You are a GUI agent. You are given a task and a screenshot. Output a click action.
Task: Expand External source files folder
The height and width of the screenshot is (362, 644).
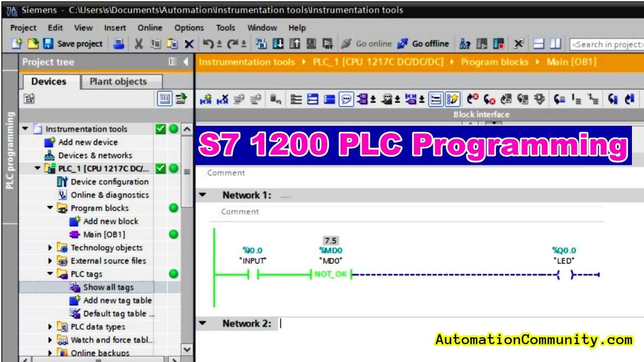coord(50,260)
